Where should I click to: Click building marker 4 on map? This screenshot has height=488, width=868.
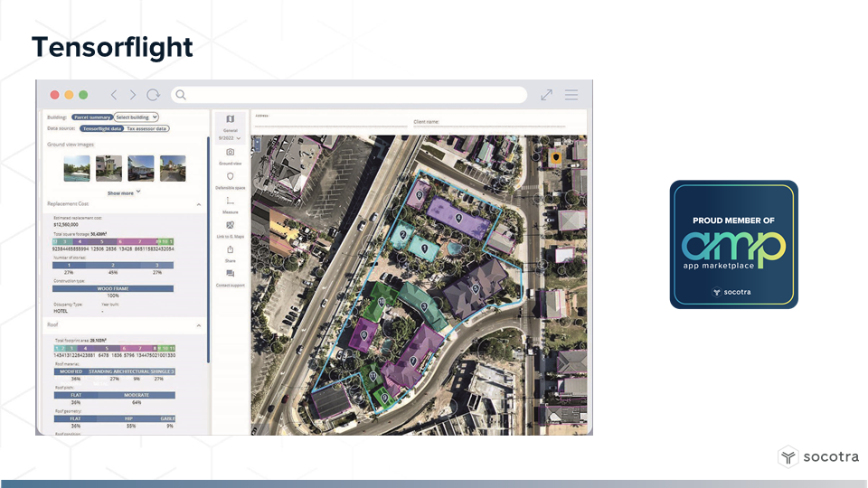pos(458,219)
